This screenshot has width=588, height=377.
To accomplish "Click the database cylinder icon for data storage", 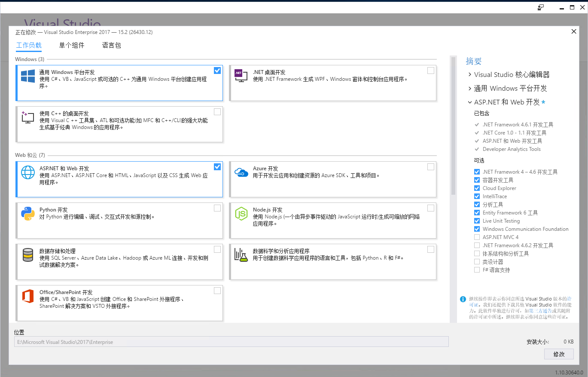I will point(28,255).
